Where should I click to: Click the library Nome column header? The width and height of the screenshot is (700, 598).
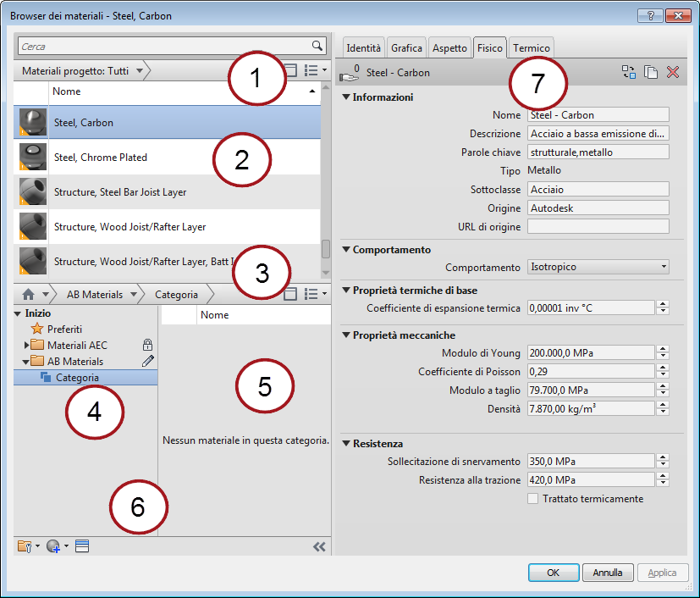[263, 315]
